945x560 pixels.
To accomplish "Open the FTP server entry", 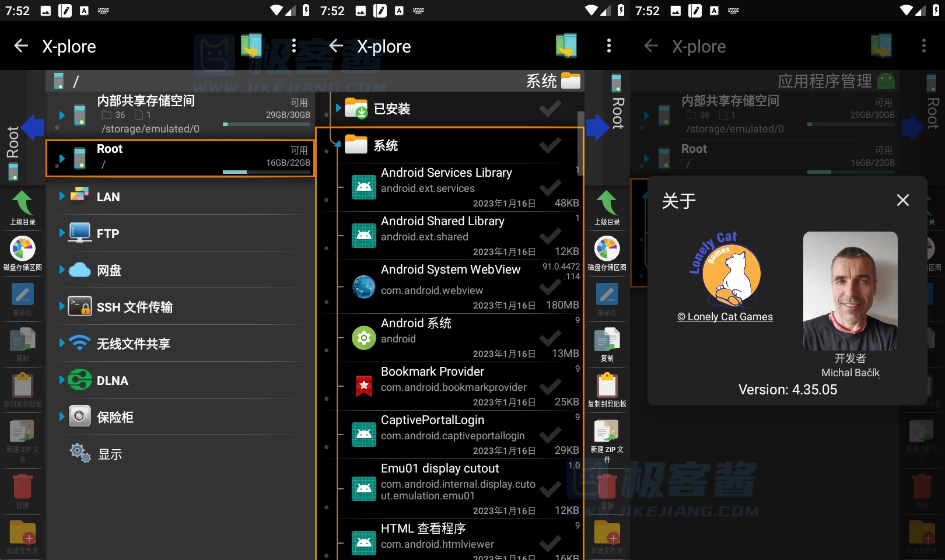I will tap(181, 233).
